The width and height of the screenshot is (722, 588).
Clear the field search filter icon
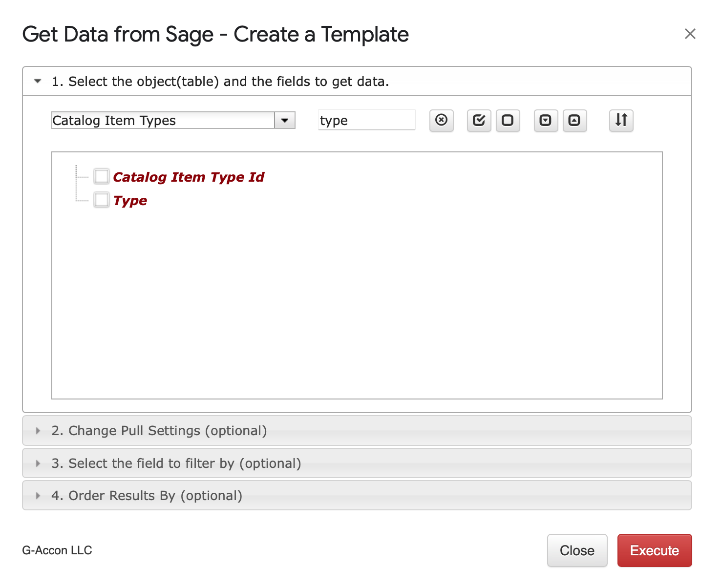[x=441, y=120]
